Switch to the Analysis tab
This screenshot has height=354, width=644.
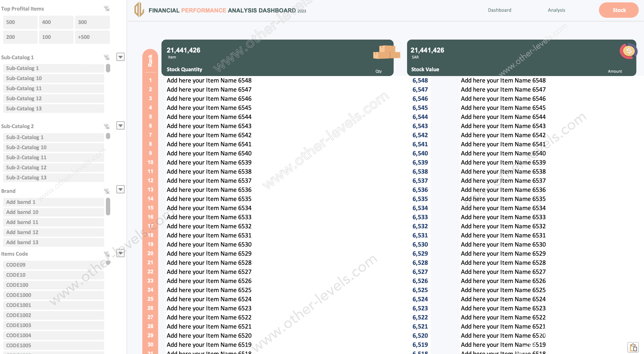(x=556, y=10)
